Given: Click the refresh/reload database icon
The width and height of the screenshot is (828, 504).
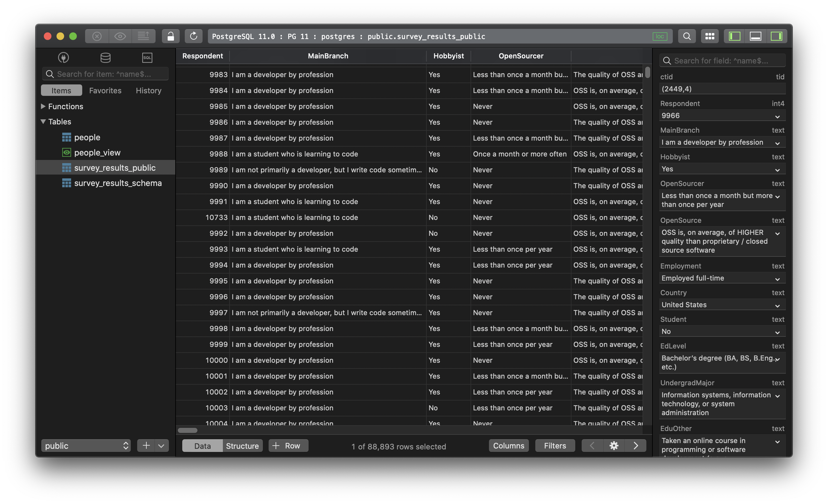Looking at the screenshot, I should tap(192, 36).
